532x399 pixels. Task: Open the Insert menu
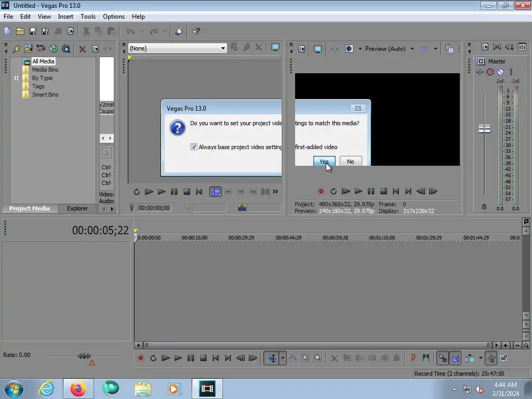65,17
